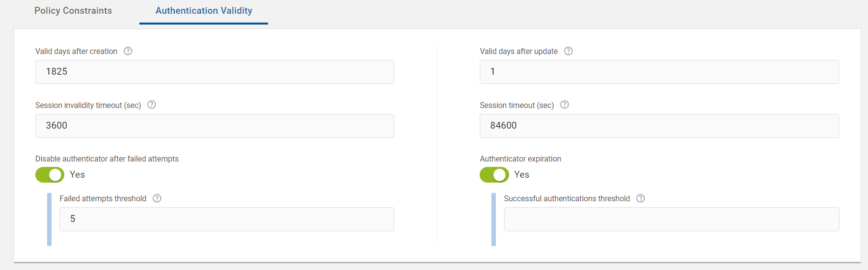The height and width of the screenshot is (270, 868).
Task: Show help for Successful authentications threshold
Action: [641, 198]
